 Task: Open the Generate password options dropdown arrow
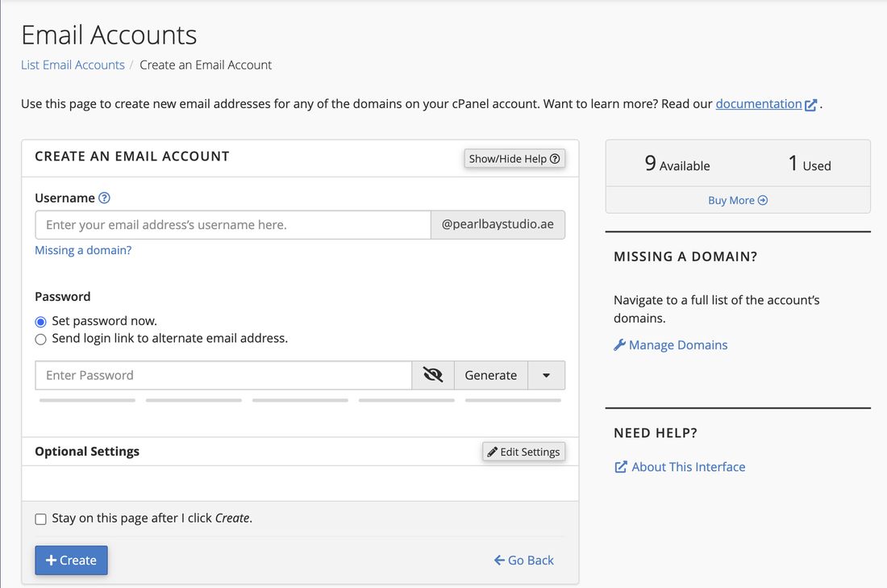pos(546,375)
